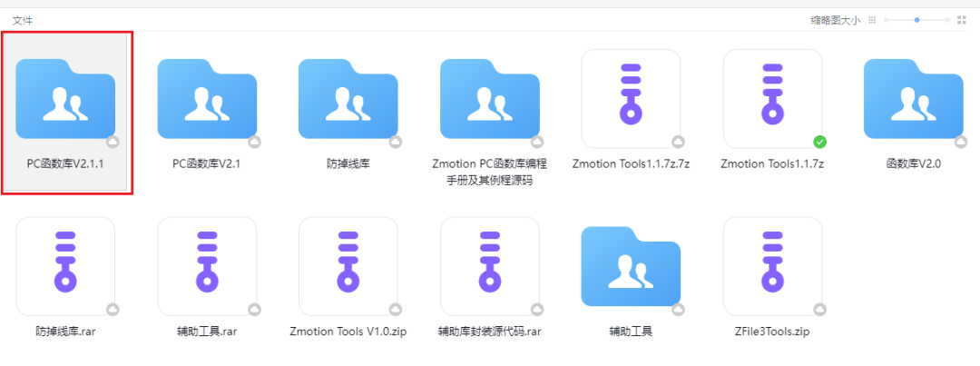Select Zmotion Tools1.1.7z.7z archive icon
Screen dimensions: 980x366
point(631,98)
